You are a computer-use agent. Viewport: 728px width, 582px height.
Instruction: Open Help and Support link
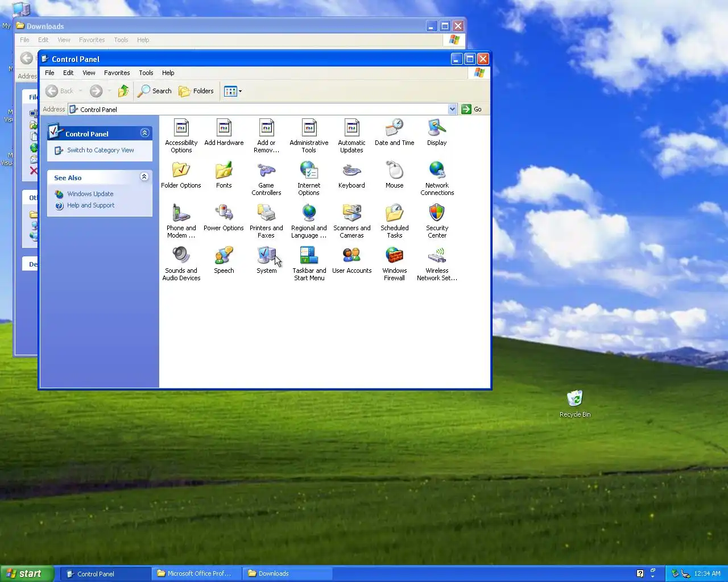91,205
